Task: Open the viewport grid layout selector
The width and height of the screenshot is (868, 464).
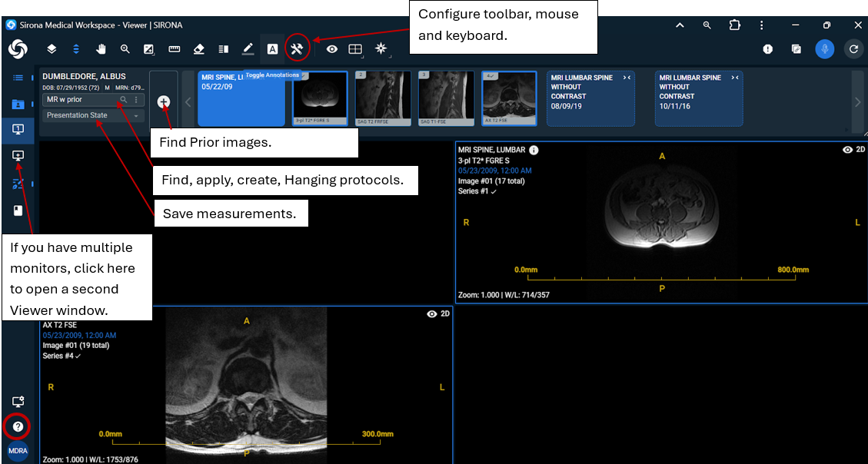Action: pos(355,49)
